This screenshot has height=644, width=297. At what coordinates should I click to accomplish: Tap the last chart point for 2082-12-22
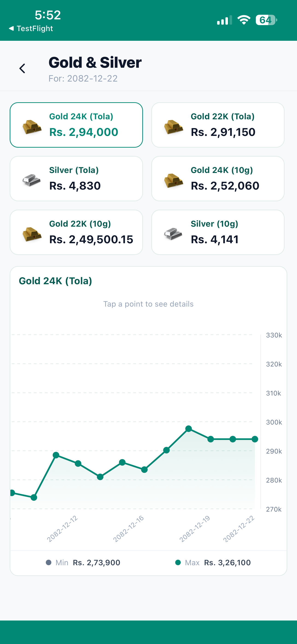tap(255, 439)
